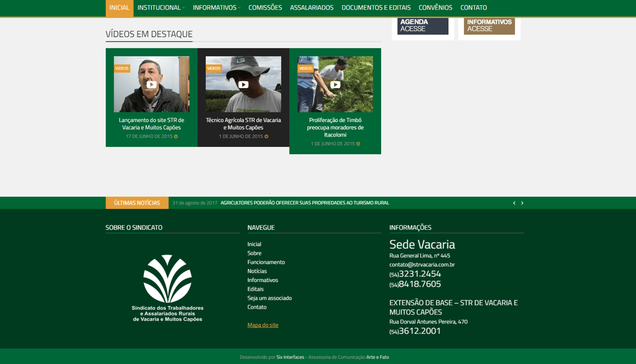Click the Sede Vacaria heading
Image resolution: width=636 pixels, height=364 pixels.
(422, 245)
